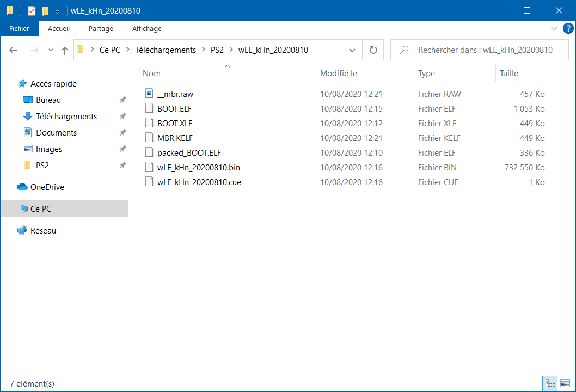
Task: Open Images in the navigation pane
Action: click(49, 149)
